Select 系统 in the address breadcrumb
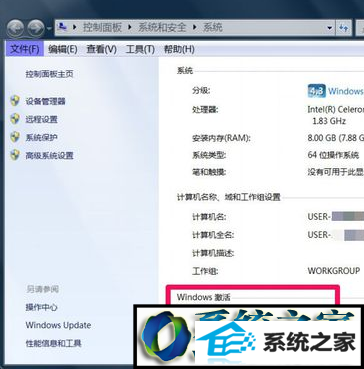364x369 pixels. [213, 28]
